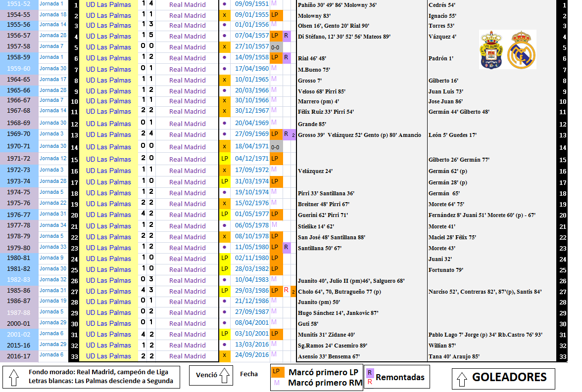Open Jornada 31 link in 1976-77 row

point(53,214)
